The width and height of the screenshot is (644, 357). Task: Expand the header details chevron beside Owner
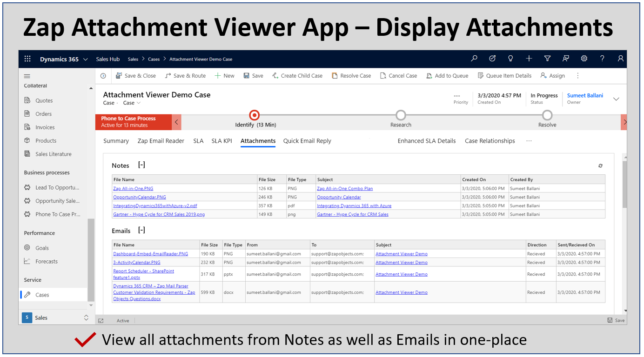pos(616,99)
